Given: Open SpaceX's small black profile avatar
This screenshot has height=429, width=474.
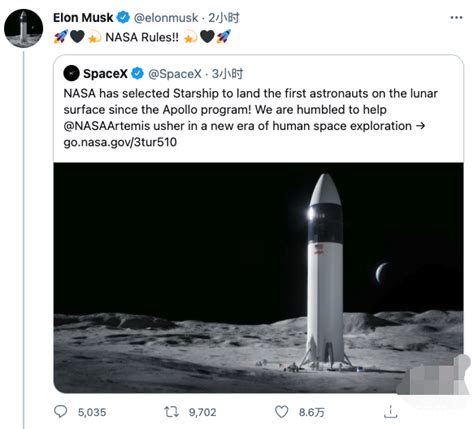Looking at the screenshot, I should point(71,73).
